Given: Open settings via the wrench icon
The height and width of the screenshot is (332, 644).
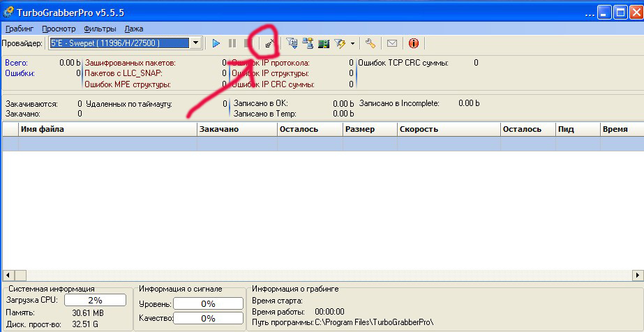Looking at the screenshot, I should (x=370, y=43).
